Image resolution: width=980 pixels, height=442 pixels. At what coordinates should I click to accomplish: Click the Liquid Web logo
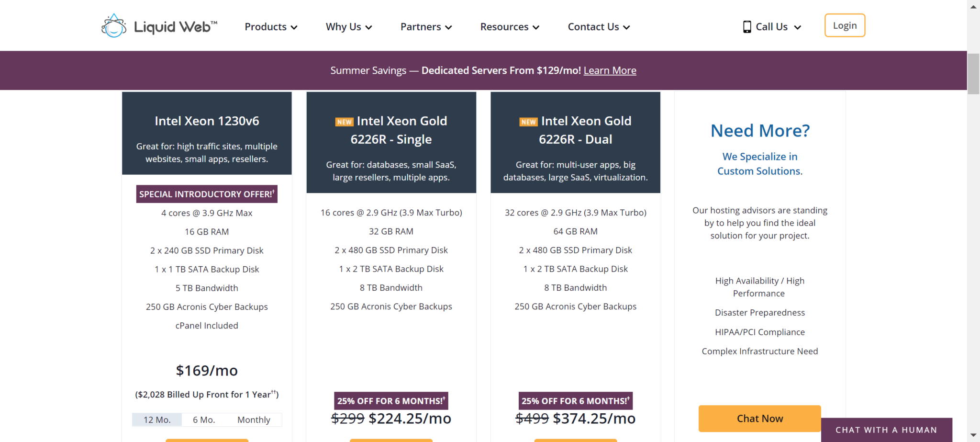pyautogui.click(x=159, y=26)
